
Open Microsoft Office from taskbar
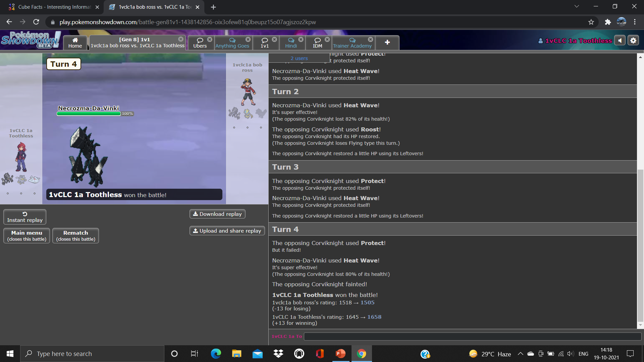coord(320,354)
